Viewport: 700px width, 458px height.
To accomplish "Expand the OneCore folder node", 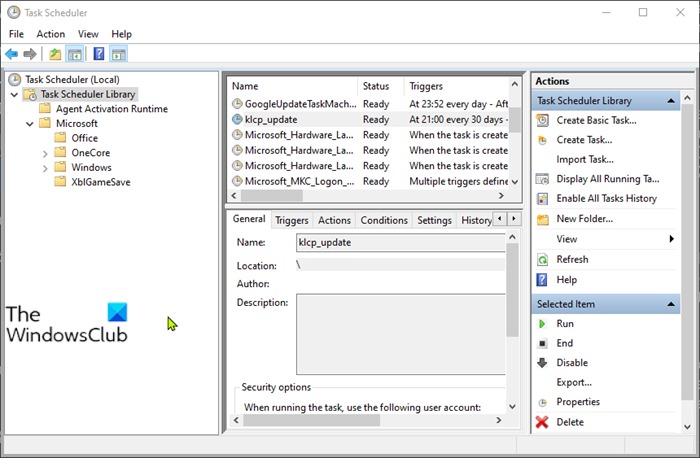I will point(46,153).
